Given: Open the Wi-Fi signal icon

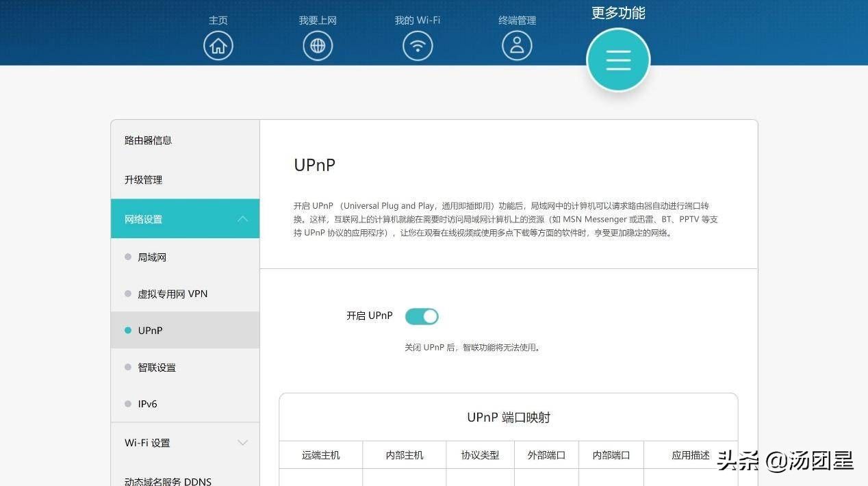Looking at the screenshot, I should tap(418, 46).
